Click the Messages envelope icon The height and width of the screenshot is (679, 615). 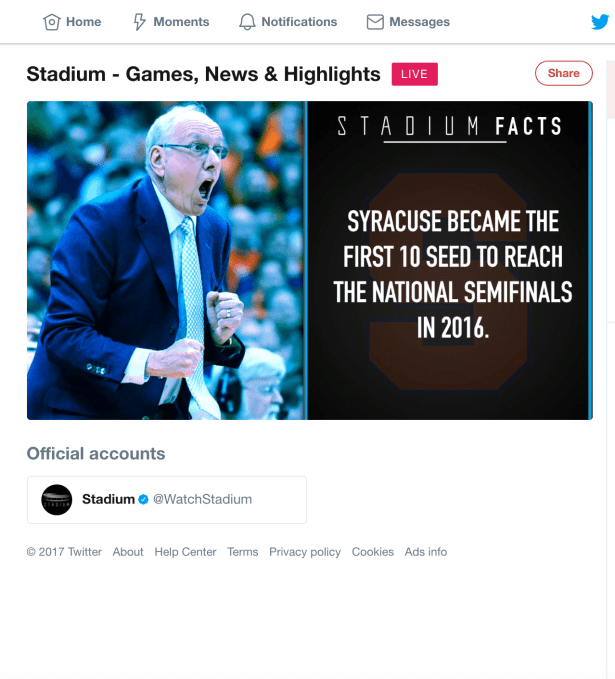point(375,22)
